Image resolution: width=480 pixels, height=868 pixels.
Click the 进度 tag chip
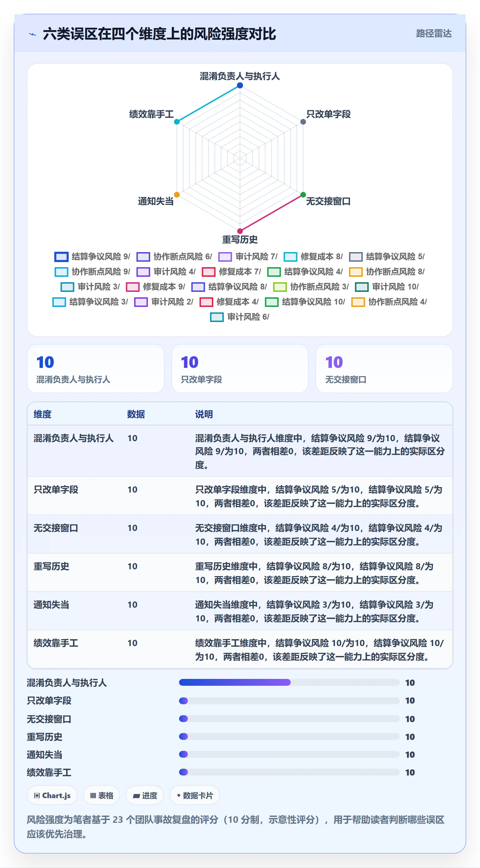[x=145, y=795]
